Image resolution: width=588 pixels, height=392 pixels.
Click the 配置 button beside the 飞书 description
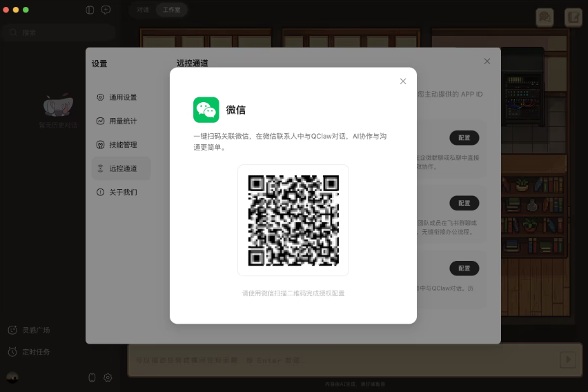pos(464,203)
